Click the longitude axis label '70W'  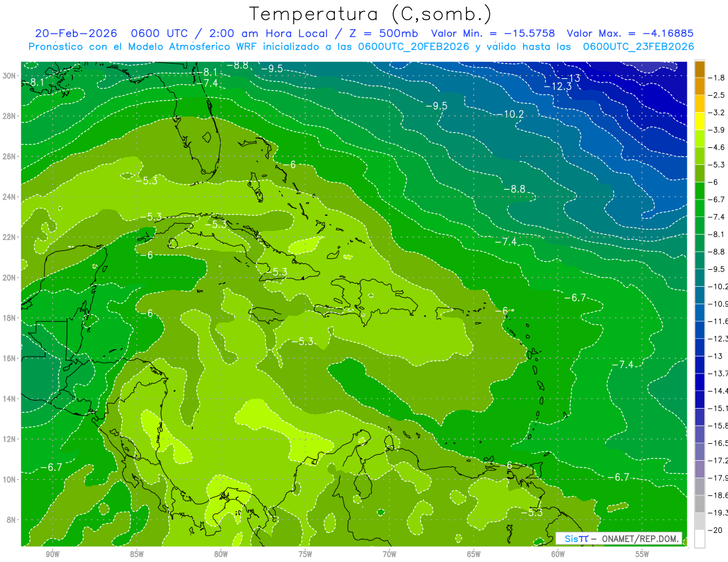click(x=389, y=555)
